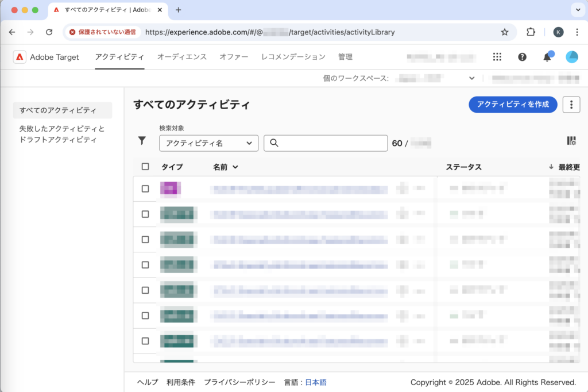The width and height of the screenshot is (588, 392).
Task: Open the tab search chevron
Action: coord(578,10)
